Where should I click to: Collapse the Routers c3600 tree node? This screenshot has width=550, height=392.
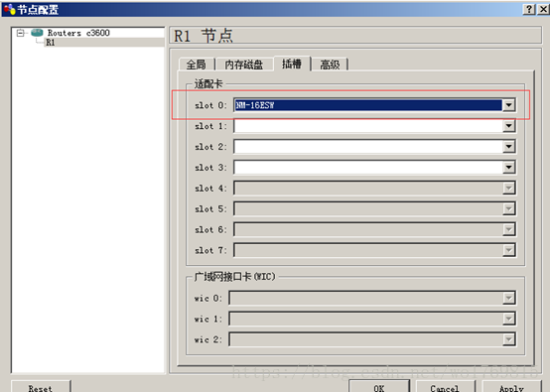pos(20,33)
